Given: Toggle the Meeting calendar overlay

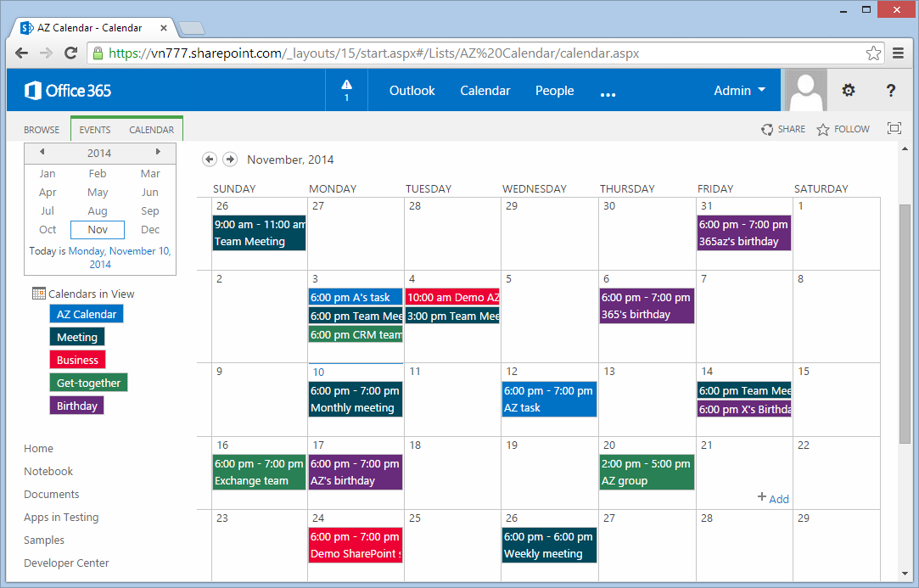Looking at the screenshot, I should click(x=76, y=337).
